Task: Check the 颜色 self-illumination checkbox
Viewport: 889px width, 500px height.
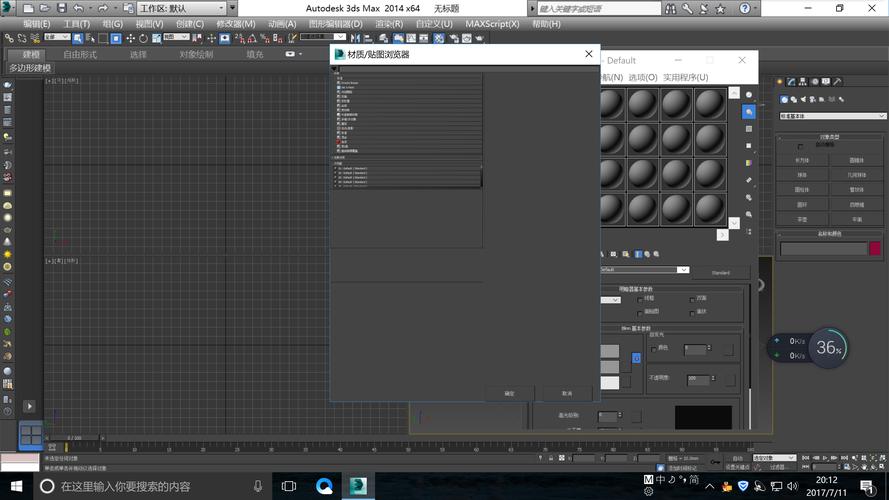Action: (x=654, y=349)
